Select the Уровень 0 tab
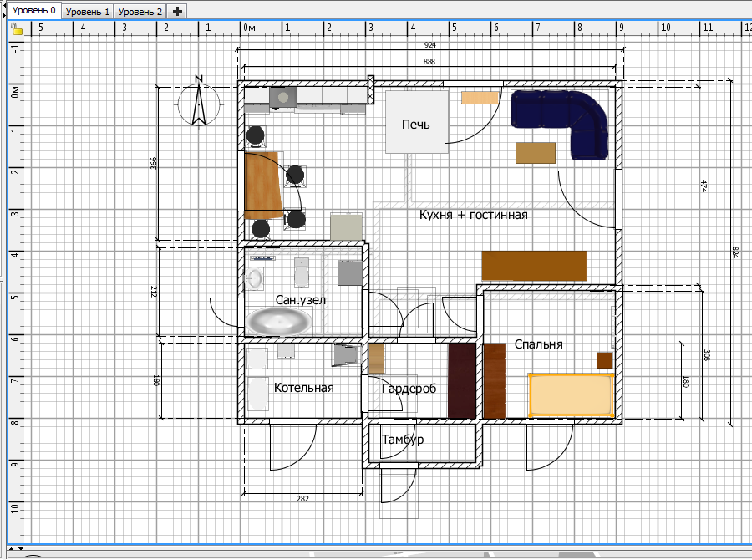The image size is (752, 560). [33, 11]
